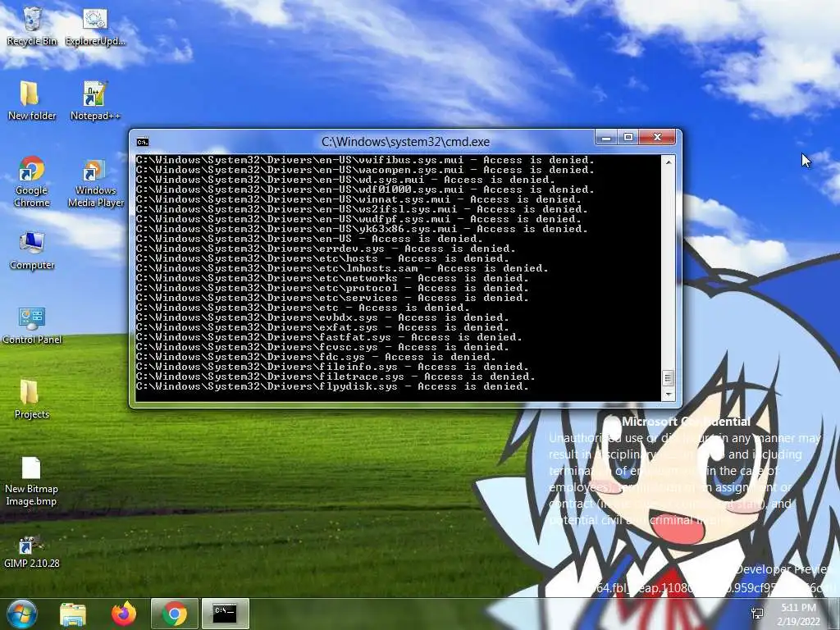
Task: Open the Computer desktop icon
Action: coord(32,251)
